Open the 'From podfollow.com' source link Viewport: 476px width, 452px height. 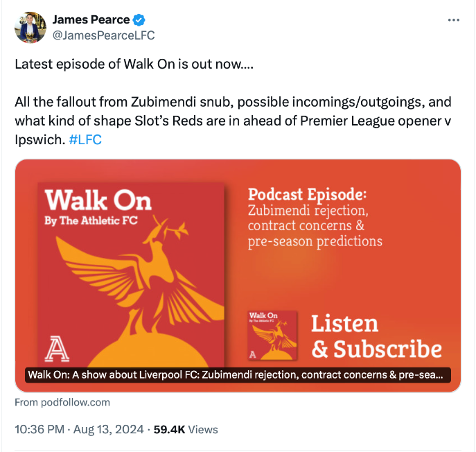coord(62,402)
